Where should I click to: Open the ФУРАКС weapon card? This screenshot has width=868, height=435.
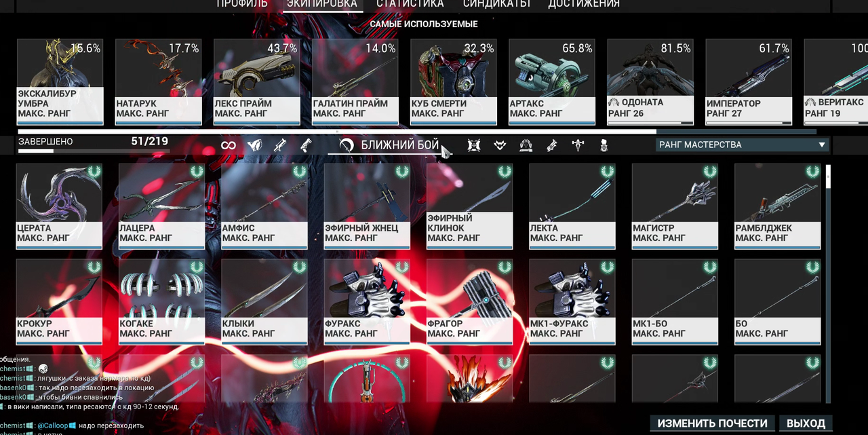click(x=367, y=302)
